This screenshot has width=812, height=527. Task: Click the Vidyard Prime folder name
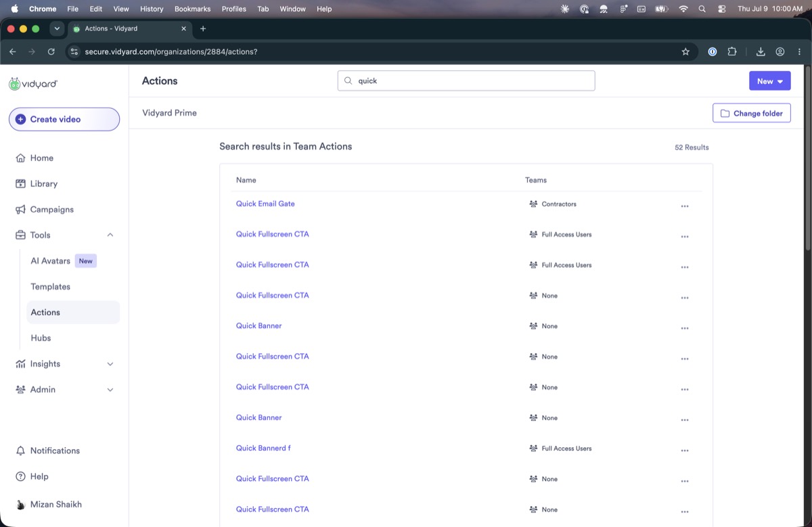coord(169,113)
